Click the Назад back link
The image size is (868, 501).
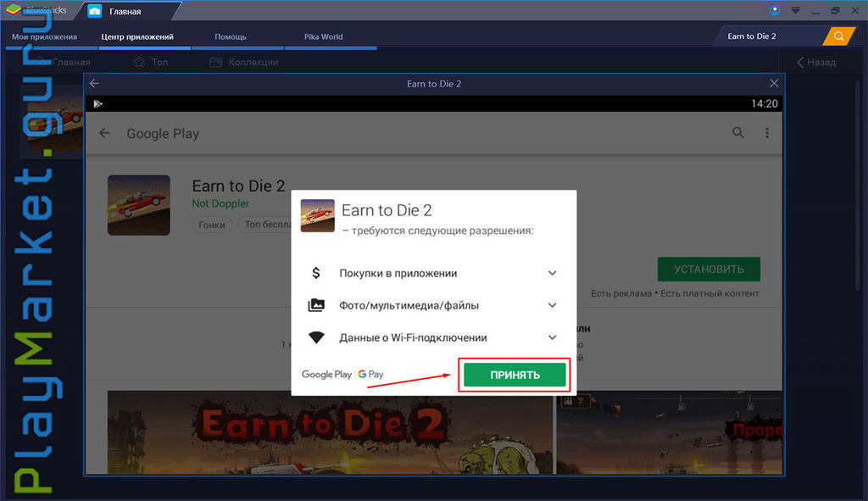pyautogui.click(x=816, y=62)
